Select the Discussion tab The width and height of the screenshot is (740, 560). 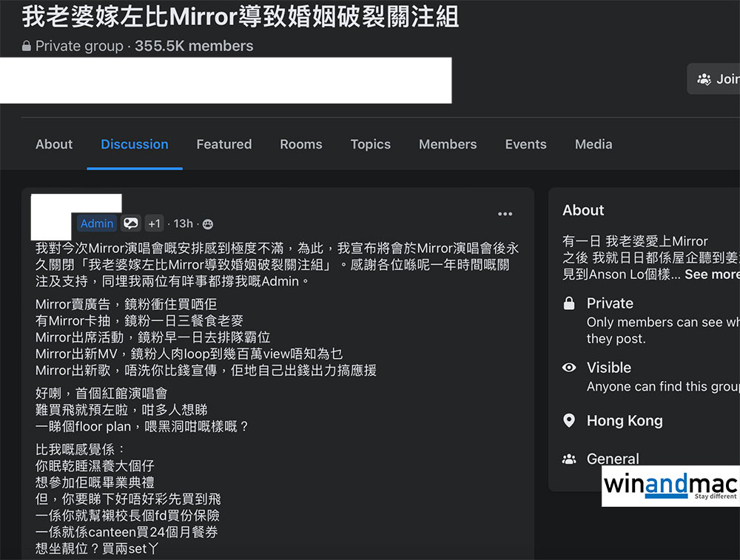point(135,144)
